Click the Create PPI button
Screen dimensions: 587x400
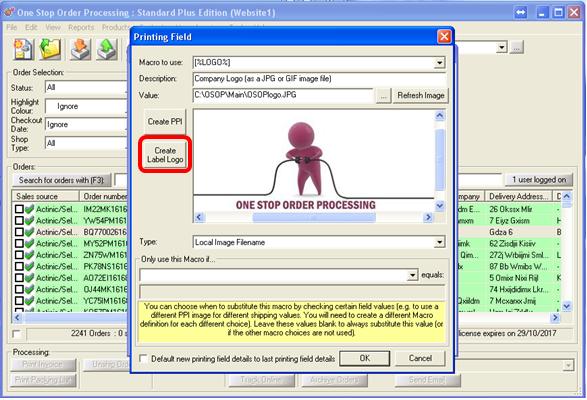pos(165,122)
